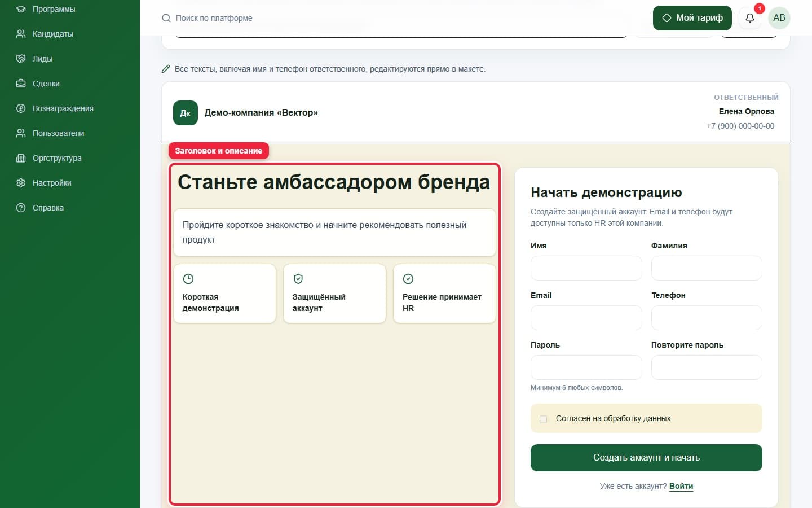Click clock icon on Короткая демонстрация card
This screenshot has height=508, width=812.
point(188,279)
